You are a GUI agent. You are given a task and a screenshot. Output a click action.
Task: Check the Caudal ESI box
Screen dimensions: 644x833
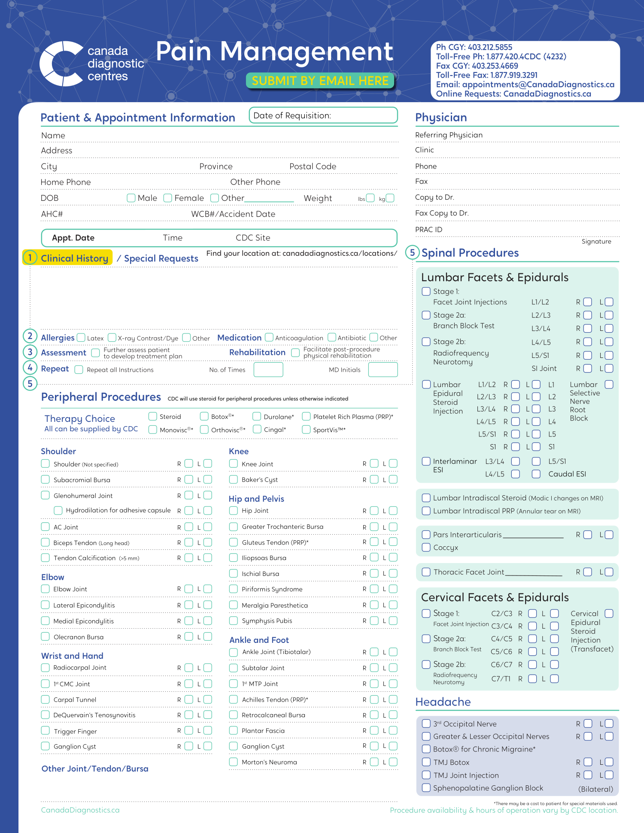tap(536, 474)
